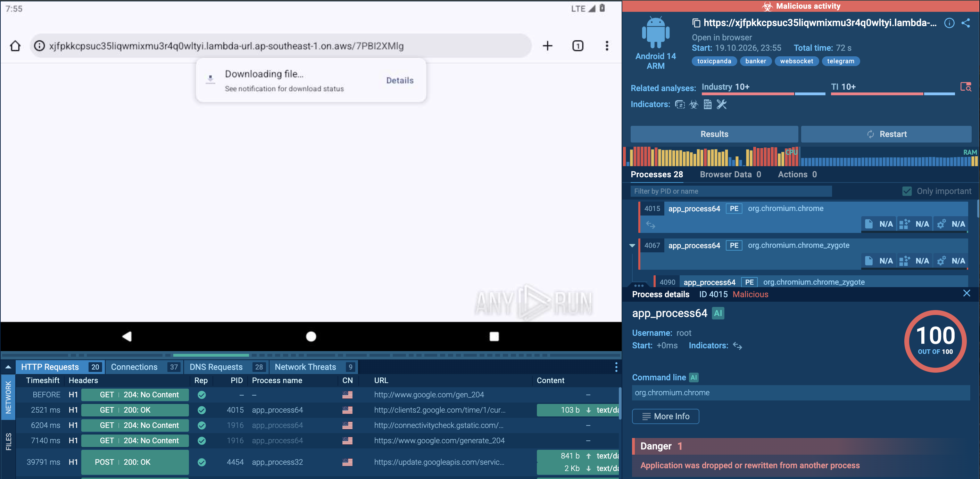The height and width of the screenshot is (479, 980).
Task: Tap the Android recents square button
Action: click(x=494, y=336)
